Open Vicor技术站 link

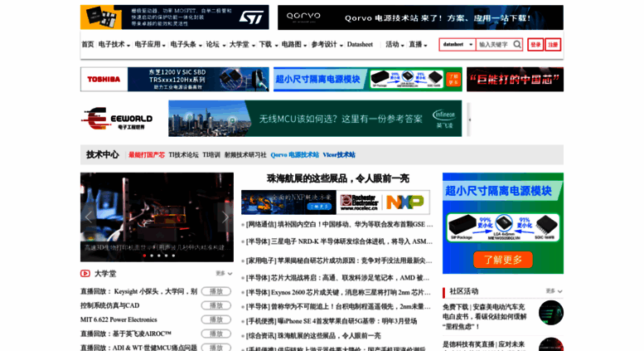click(339, 155)
